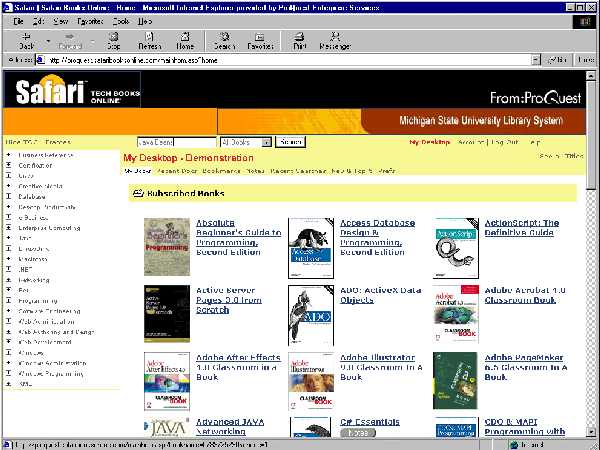The width and height of the screenshot is (600, 450).
Task: Open the Tools menu
Action: tap(121, 21)
